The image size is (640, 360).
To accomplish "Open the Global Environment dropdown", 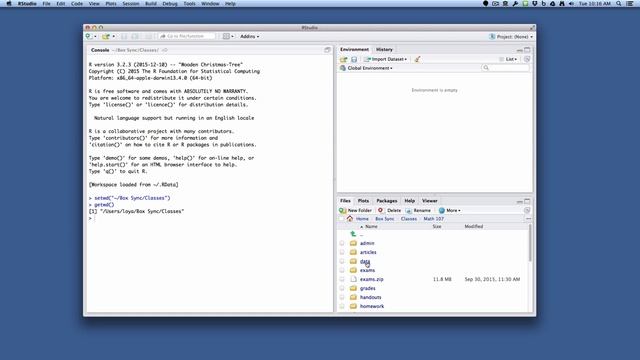I will (x=367, y=68).
